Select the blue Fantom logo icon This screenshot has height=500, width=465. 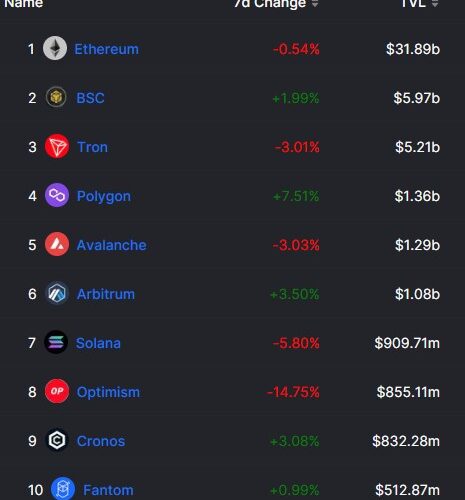click(63, 489)
